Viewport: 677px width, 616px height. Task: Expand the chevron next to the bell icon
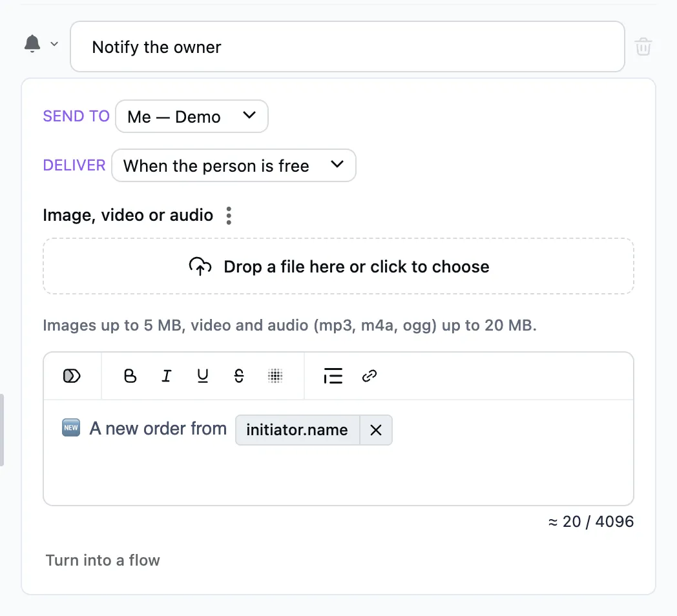tap(54, 44)
